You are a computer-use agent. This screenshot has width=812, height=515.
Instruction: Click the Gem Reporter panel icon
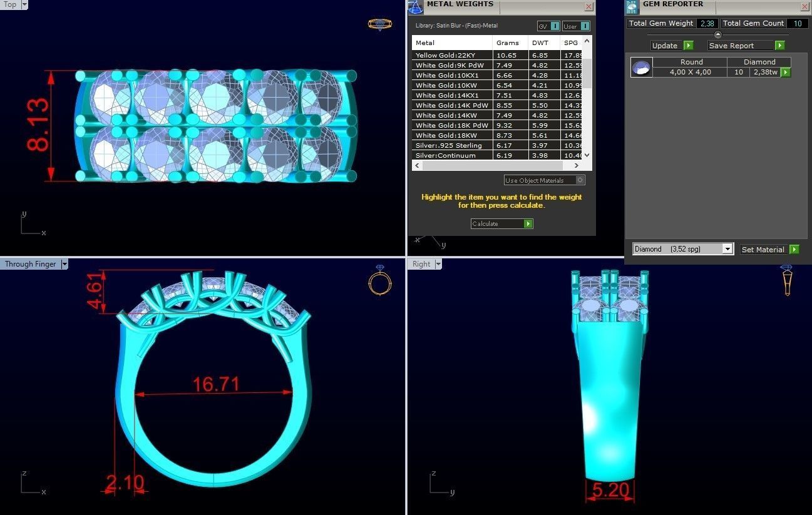point(632,7)
